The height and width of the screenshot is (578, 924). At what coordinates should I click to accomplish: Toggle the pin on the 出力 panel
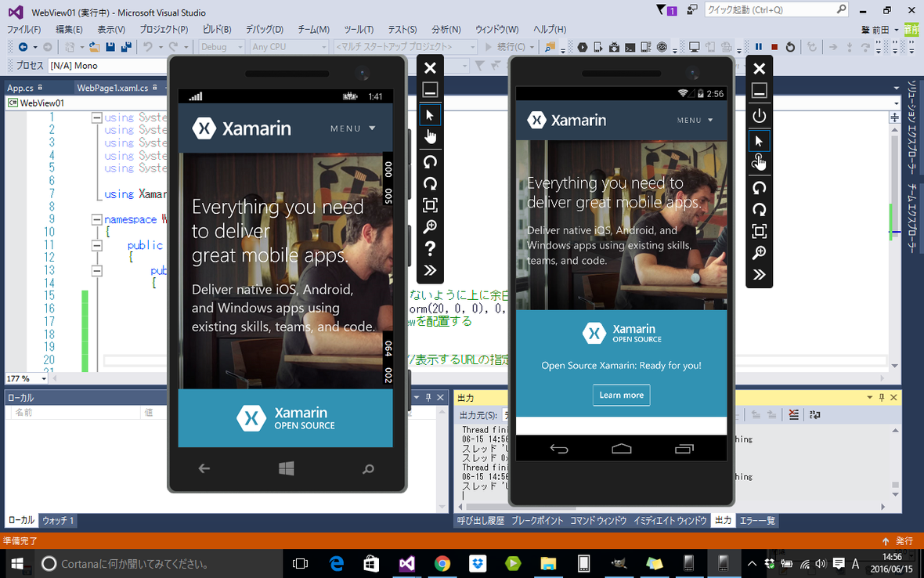(x=882, y=397)
